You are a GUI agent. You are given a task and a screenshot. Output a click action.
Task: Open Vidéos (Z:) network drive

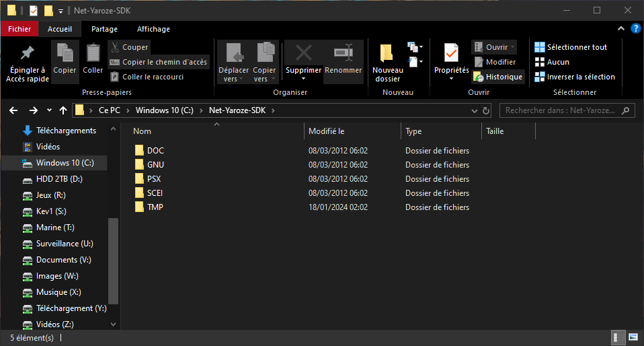coord(48,324)
